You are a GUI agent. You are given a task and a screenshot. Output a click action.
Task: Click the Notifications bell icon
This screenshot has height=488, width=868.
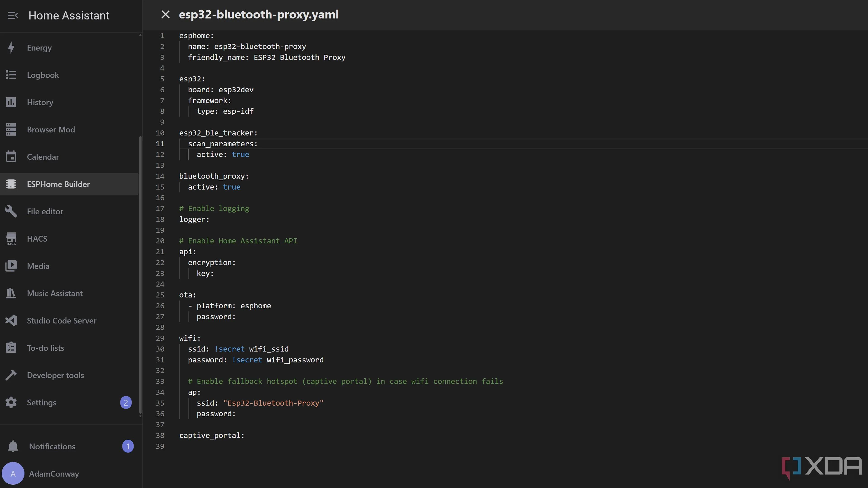coord(13,446)
